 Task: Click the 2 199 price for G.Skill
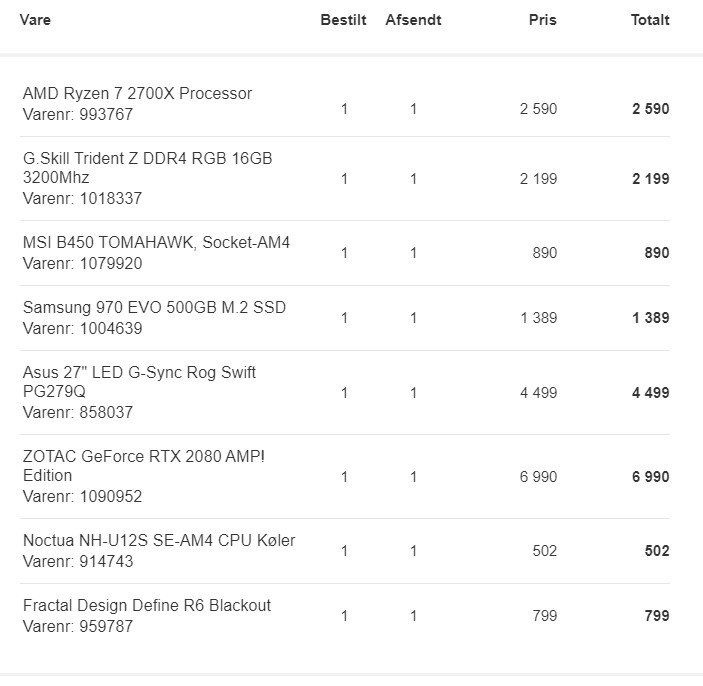[538, 179]
